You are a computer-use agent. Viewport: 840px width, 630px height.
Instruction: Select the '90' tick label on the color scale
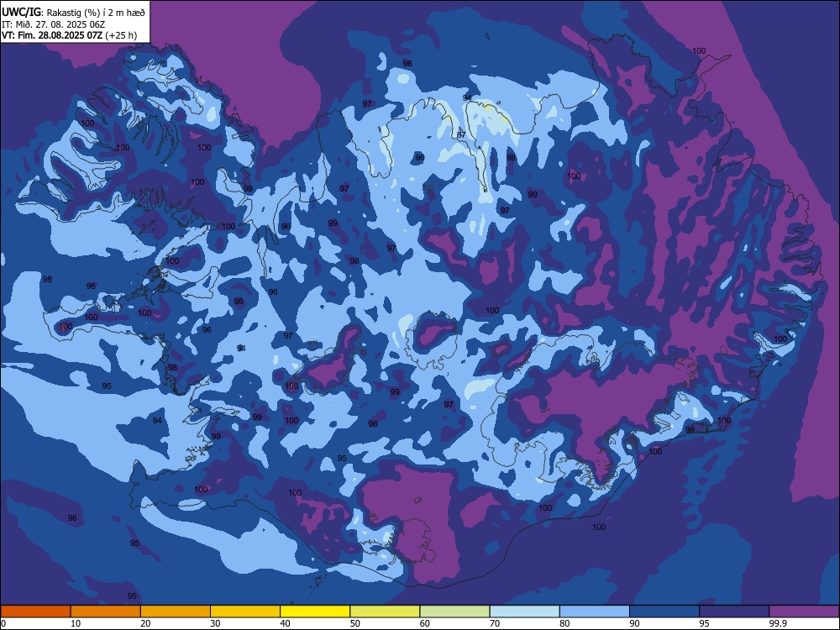635,623
